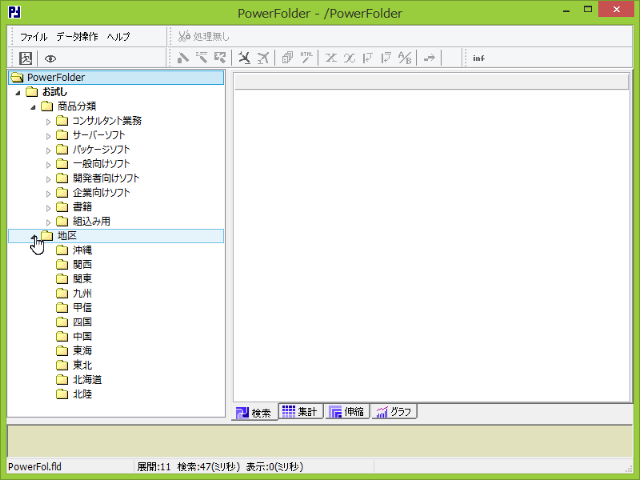
Task: Click the gray header bar in results pane
Action: [431, 82]
